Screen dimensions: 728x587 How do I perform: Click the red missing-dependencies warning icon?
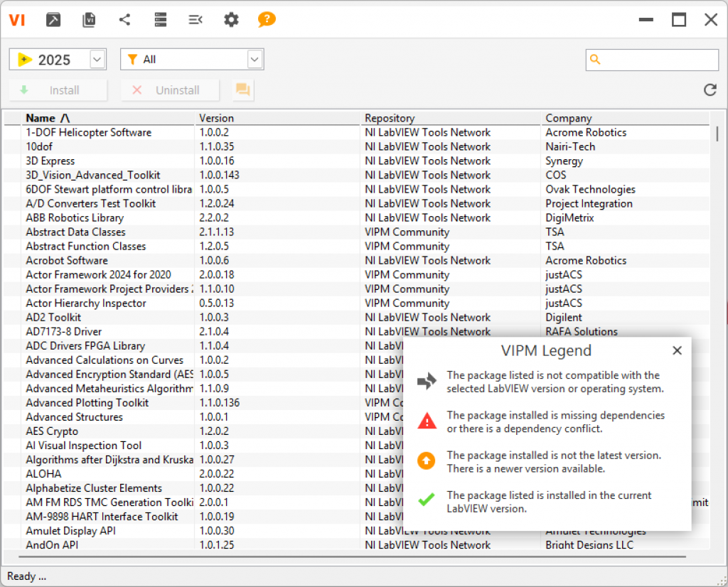click(x=427, y=421)
